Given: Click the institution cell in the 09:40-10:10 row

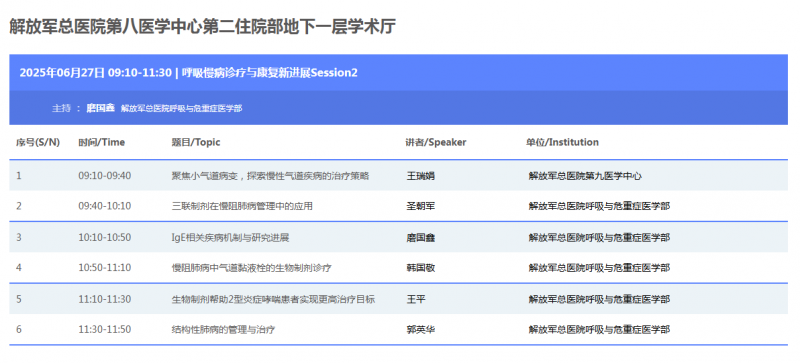Looking at the screenshot, I should pyautogui.click(x=599, y=206).
